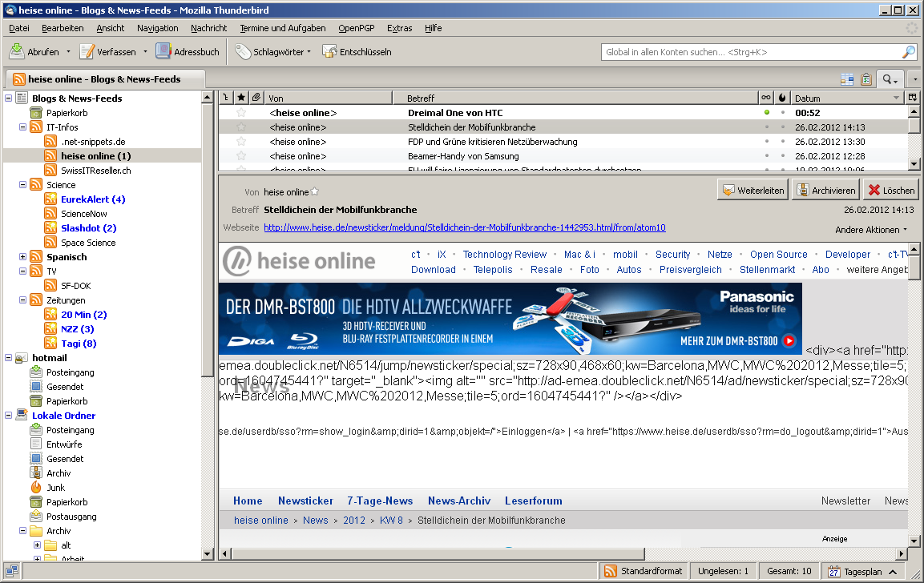Expand the 'alt' archive subfolder
The width and height of the screenshot is (924, 583).
37,545
